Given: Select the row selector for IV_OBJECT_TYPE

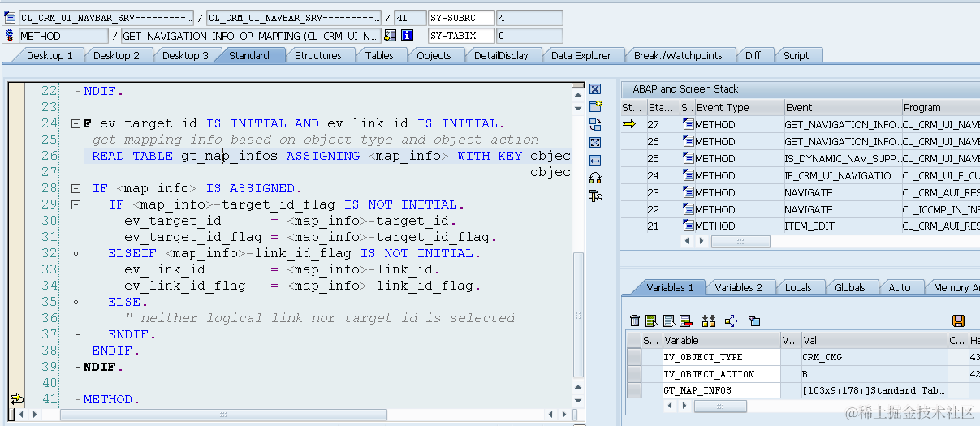Looking at the screenshot, I should point(633,357).
